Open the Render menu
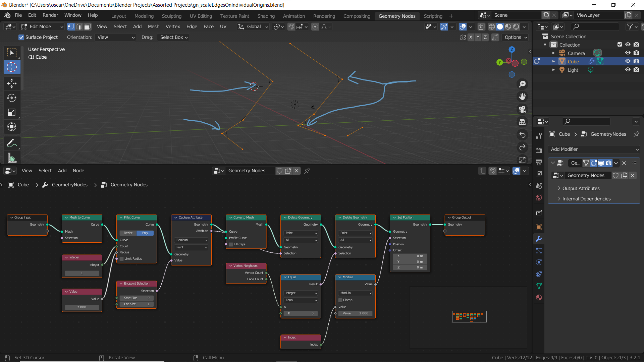 point(50,15)
